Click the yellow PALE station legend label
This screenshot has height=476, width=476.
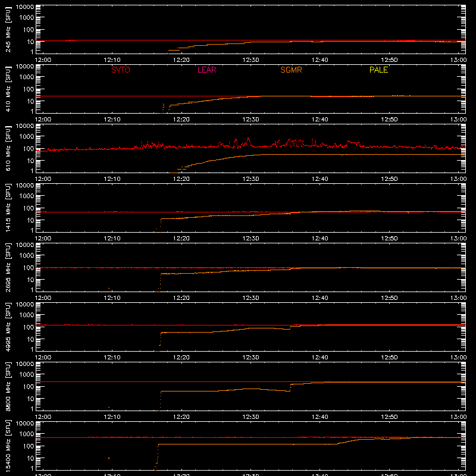tap(378, 70)
